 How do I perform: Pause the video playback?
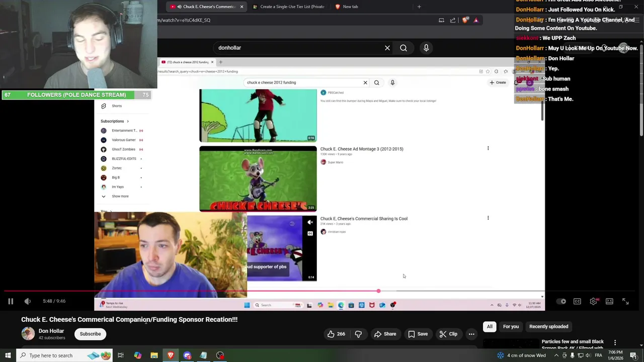tap(10, 301)
